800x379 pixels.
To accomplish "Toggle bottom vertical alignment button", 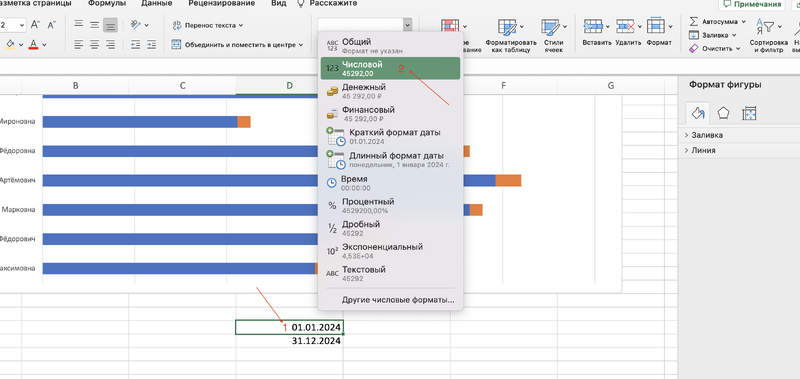I will click(110, 24).
